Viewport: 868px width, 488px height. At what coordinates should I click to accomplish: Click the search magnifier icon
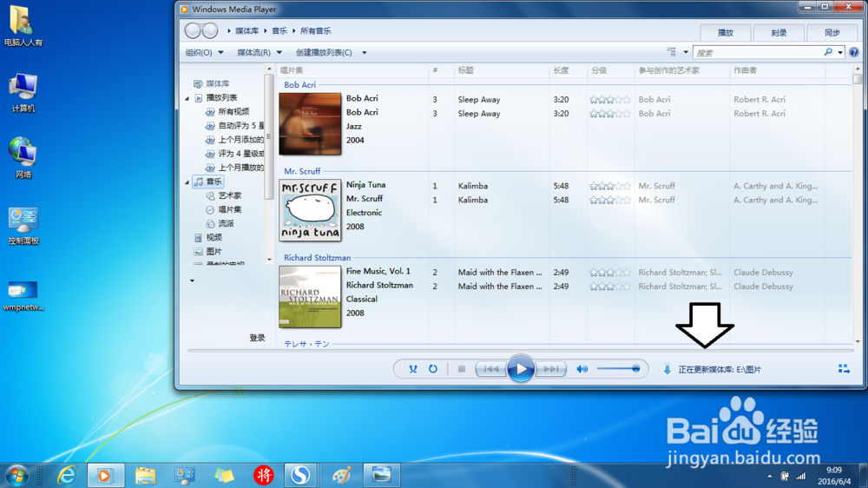[x=828, y=52]
